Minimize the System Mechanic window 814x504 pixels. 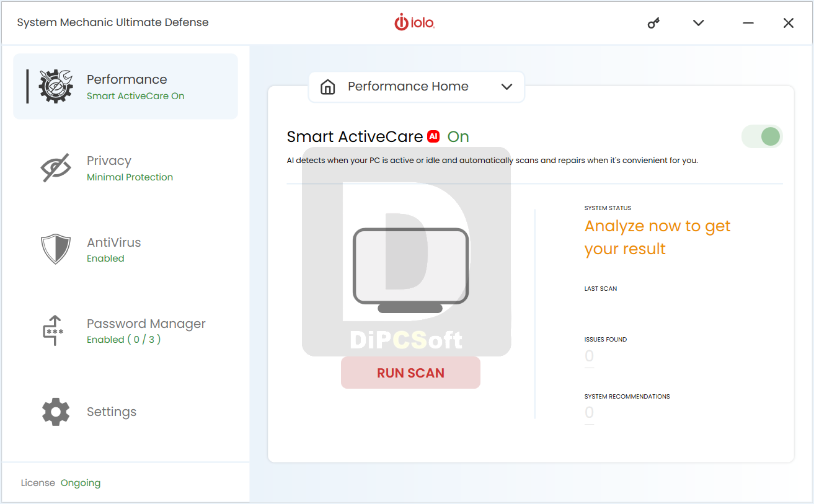748,23
